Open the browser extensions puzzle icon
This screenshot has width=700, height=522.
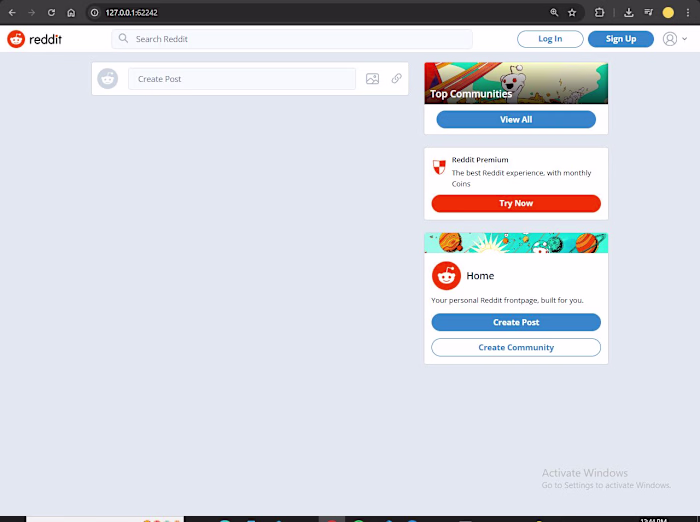pyautogui.click(x=600, y=13)
